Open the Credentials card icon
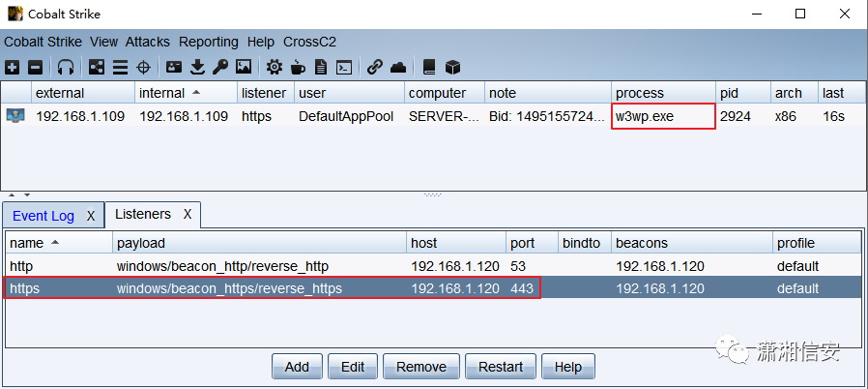This screenshot has height=389, width=868. point(174,68)
